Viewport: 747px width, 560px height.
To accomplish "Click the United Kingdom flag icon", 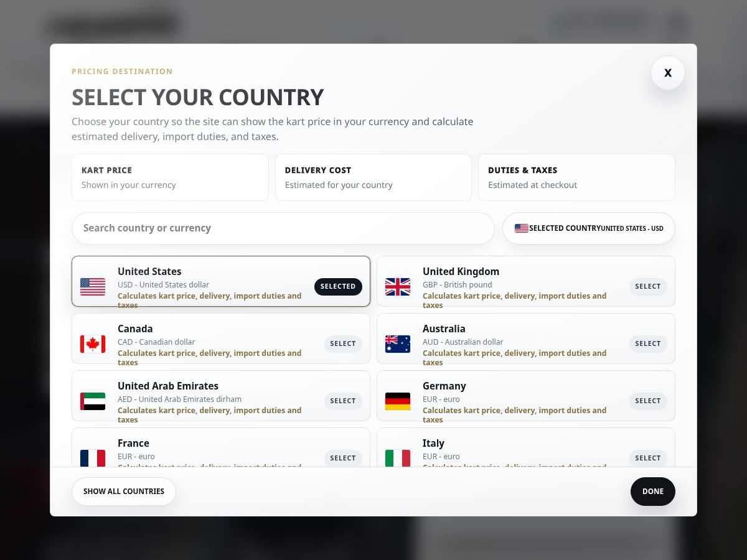I will (x=398, y=287).
